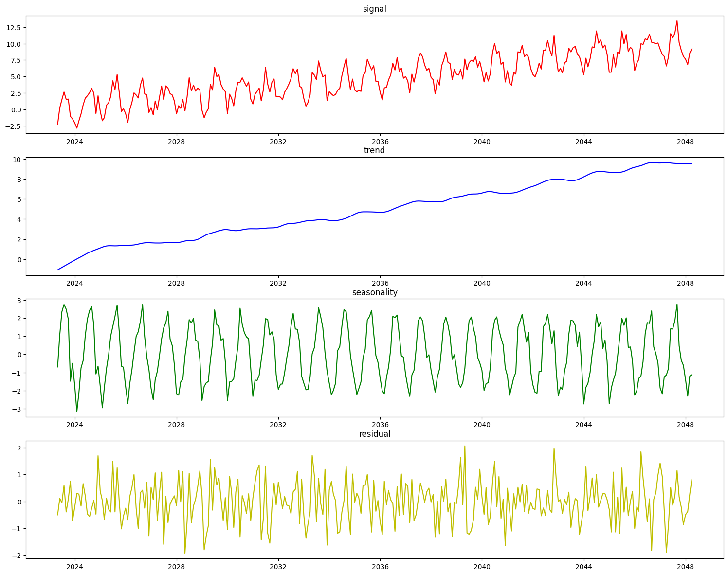The height and width of the screenshot is (575, 728).
Task: Click the 2024 x-axis label under seasonality plot
Action: point(74,425)
